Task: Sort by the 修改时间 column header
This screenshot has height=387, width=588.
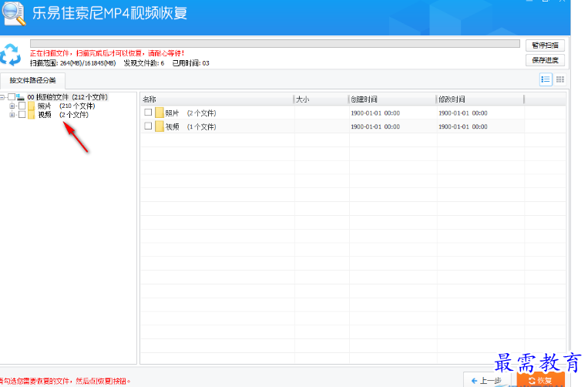Action: 480,99
